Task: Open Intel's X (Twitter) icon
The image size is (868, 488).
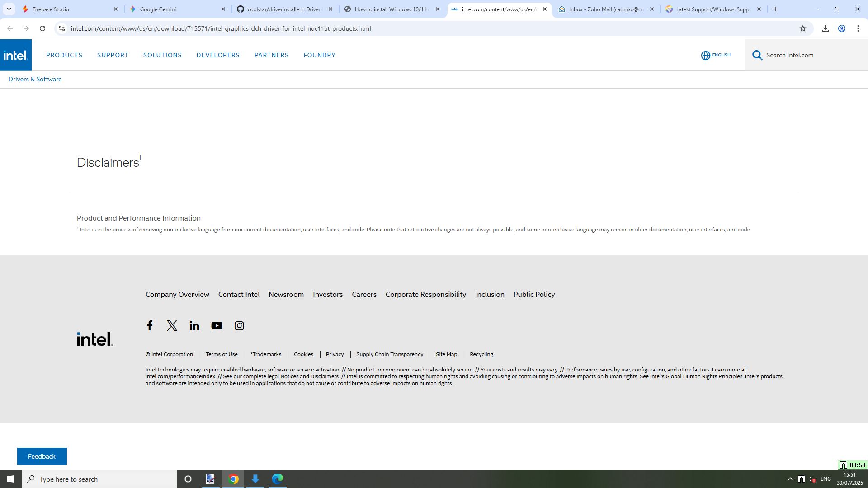Action: pyautogui.click(x=172, y=325)
